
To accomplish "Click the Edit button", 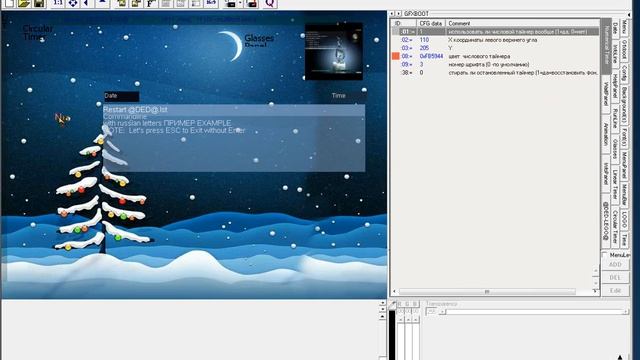I will coord(615,291).
